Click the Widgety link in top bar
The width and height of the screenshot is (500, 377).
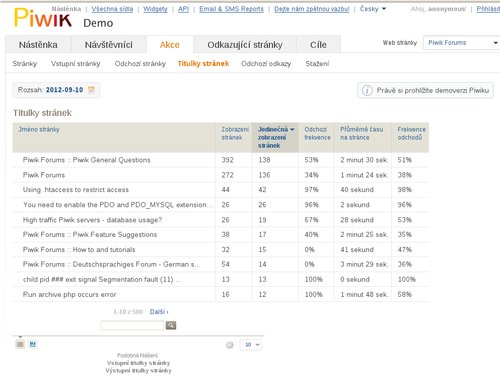pos(155,9)
